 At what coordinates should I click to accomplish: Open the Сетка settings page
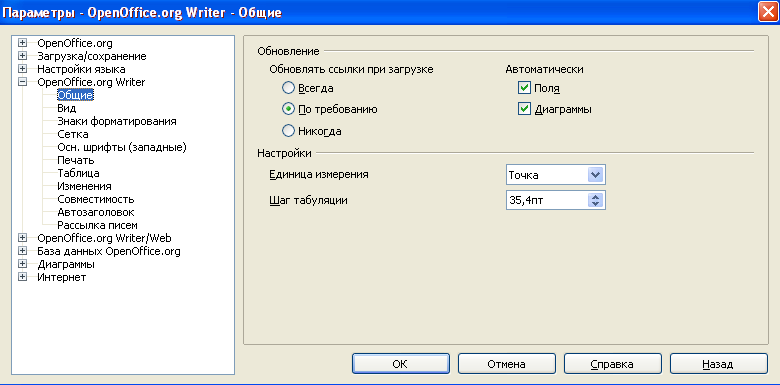(x=73, y=134)
